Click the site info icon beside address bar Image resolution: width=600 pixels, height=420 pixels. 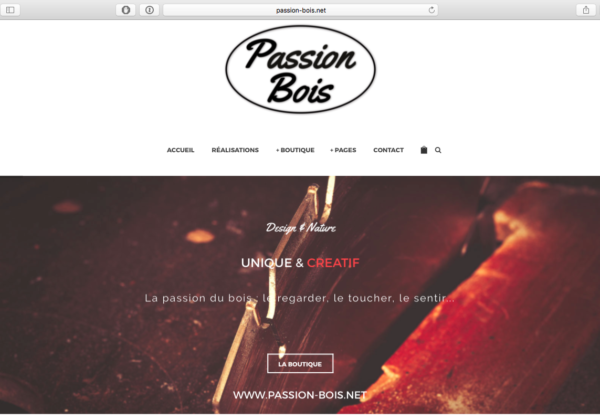(149, 10)
